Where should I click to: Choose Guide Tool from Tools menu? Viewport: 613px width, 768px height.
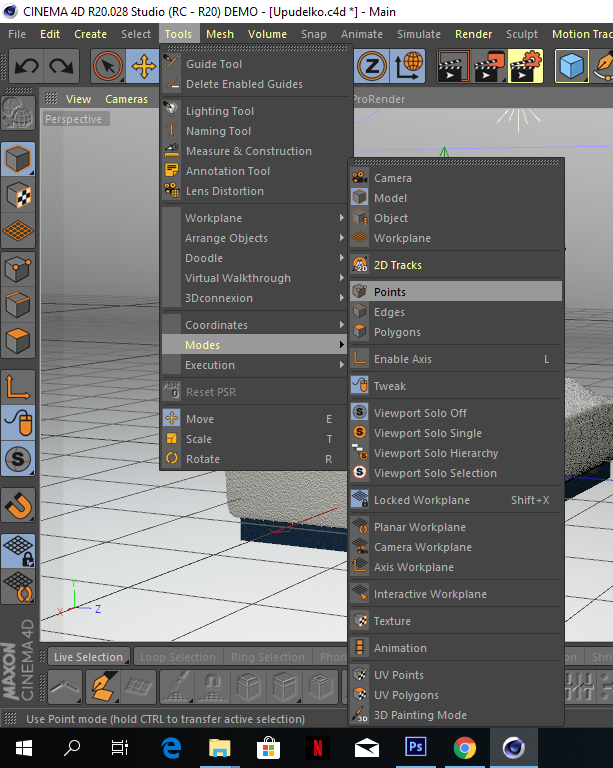255,64
